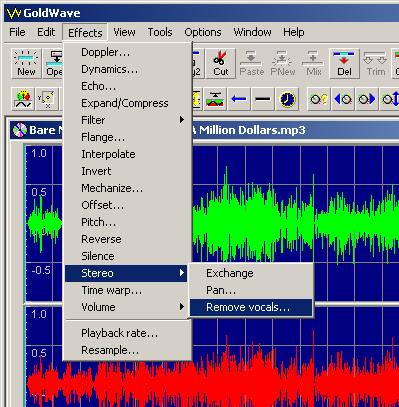
Task: Open the Edit menu
Action: pyautogui.click(x=46, y=32)
